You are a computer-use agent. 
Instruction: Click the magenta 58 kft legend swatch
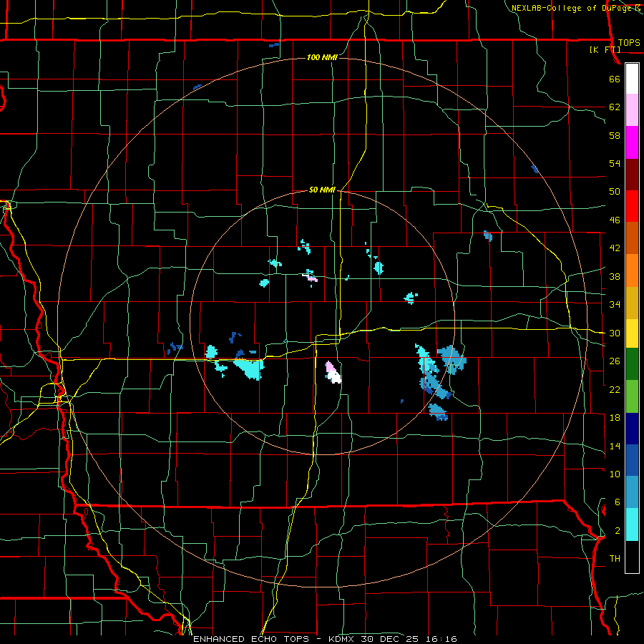click(632, 142)
